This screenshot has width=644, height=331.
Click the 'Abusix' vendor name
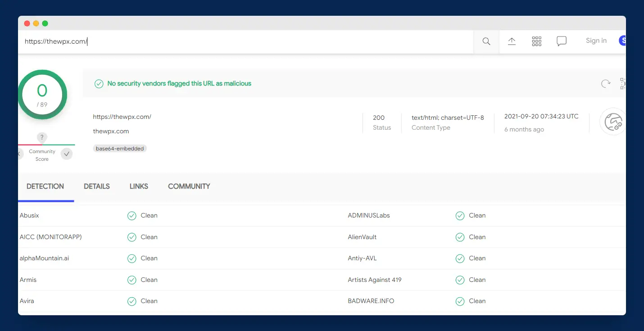pyautogui.click(x=29, y=216)
